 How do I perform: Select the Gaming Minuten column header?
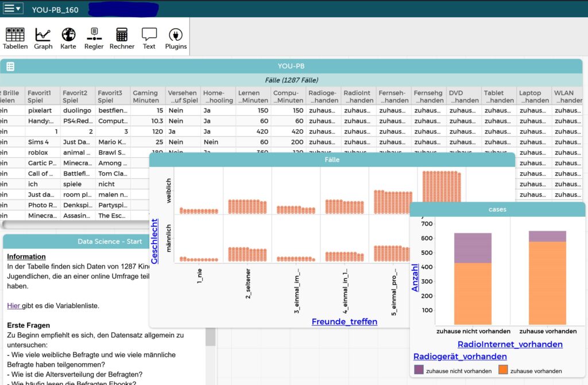pos(145,96)
